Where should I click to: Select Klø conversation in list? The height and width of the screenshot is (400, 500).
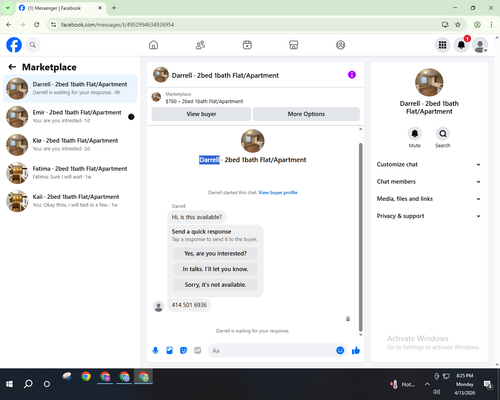coord(70,145)
